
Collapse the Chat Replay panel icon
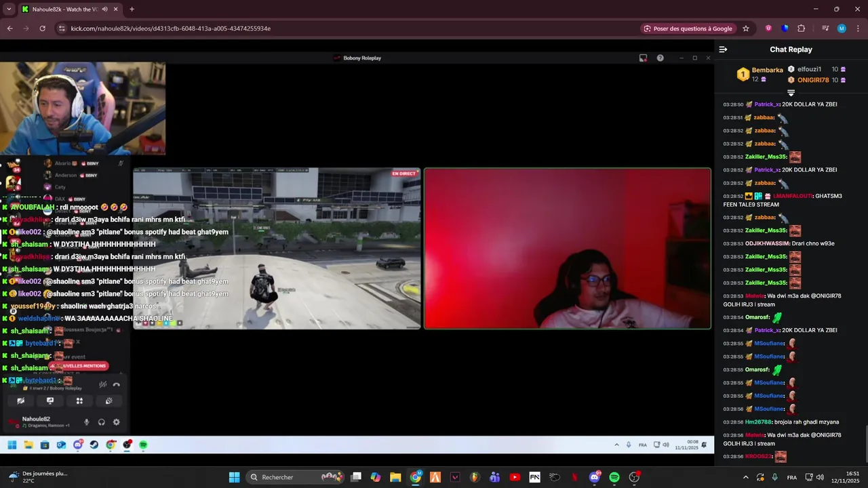point(723,49)
